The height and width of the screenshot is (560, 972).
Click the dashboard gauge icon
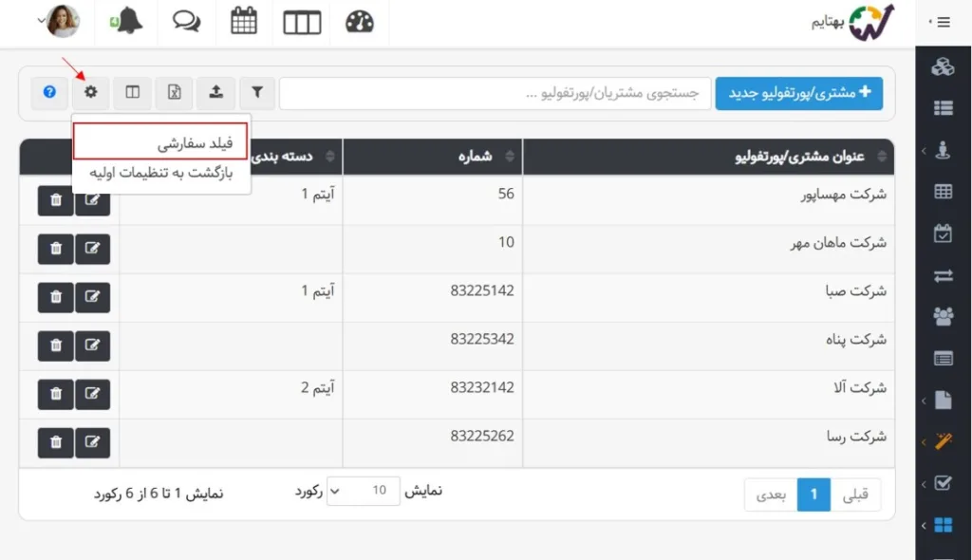[x=361, y=22]
